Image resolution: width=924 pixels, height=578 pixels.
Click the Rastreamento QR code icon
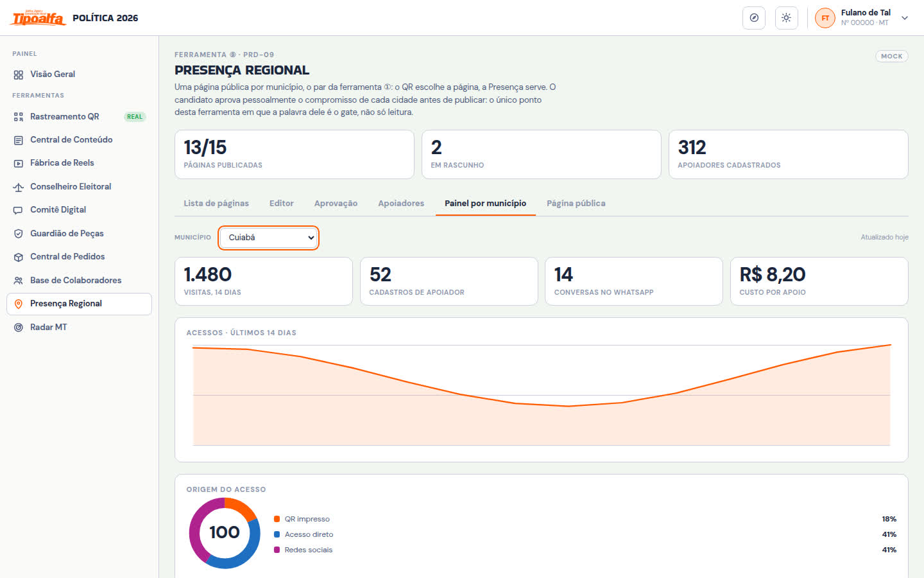pos(19,117)
